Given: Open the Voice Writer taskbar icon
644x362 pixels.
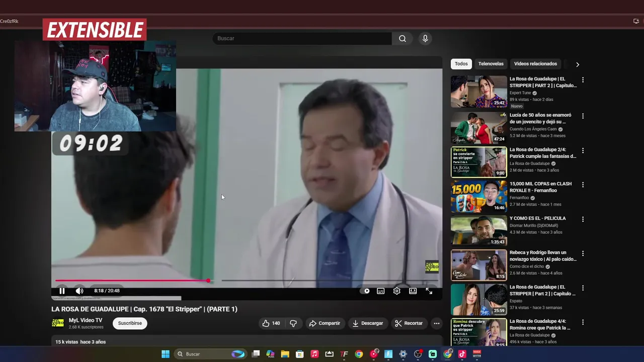Looking at the screenshot, I should click(477, 354).
